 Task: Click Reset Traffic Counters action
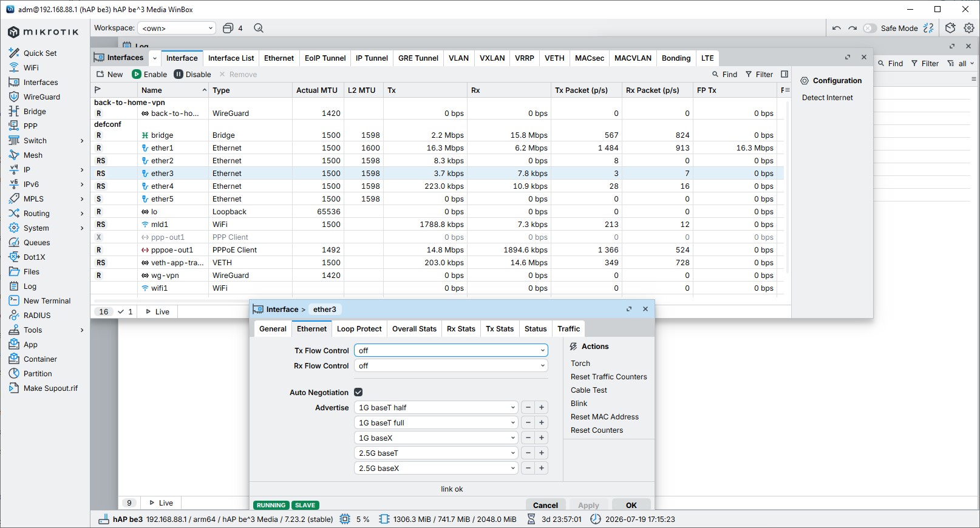609,376
